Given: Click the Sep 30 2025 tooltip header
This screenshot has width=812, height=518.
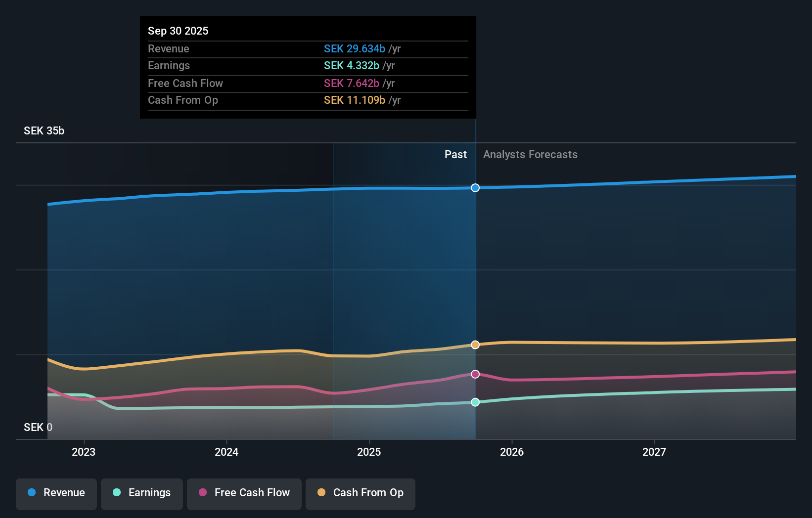Looking at the screenshot, I should 178,31.
